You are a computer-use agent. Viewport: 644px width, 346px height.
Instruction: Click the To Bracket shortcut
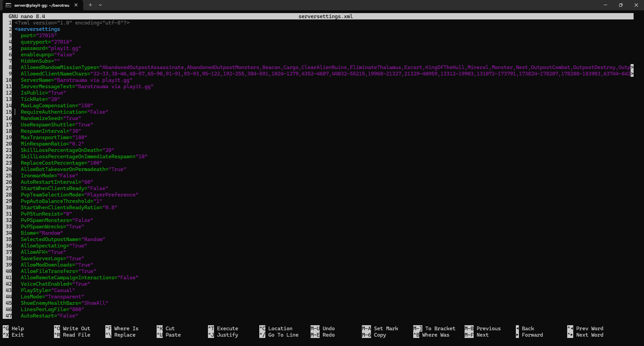[x=434, y=329]
